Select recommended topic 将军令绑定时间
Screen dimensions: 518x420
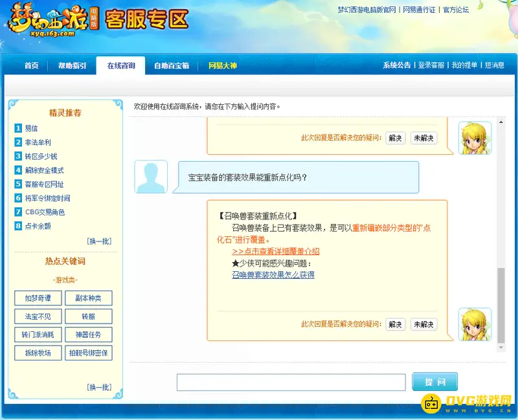pyautogui.click(x=47, y=198)
